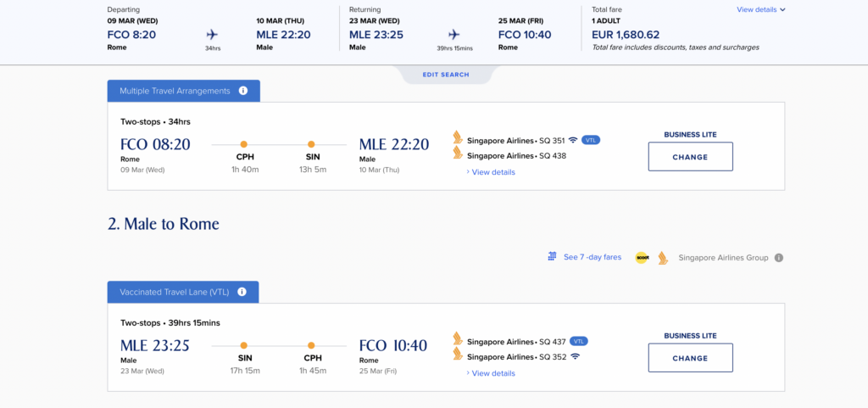Click the VTL badge beside SQ 351
The height and width of the screenshot is (408, 868).
[x=591, y=140]
